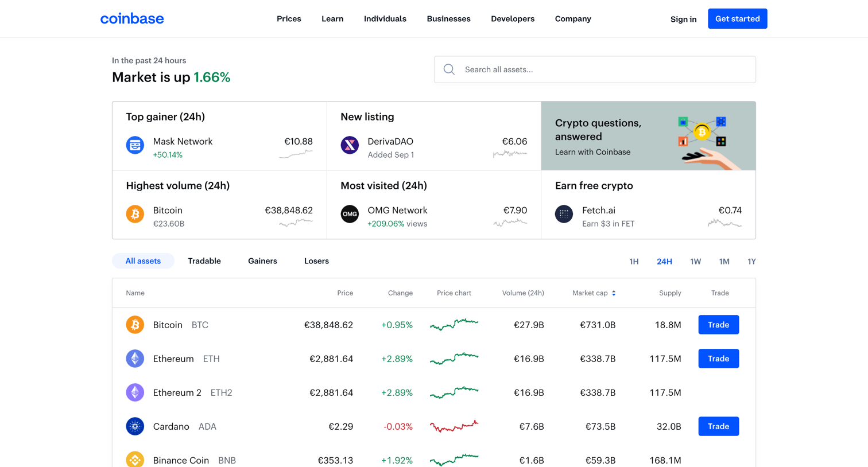Click the Earn $3 in FET text

coord(608,224)
